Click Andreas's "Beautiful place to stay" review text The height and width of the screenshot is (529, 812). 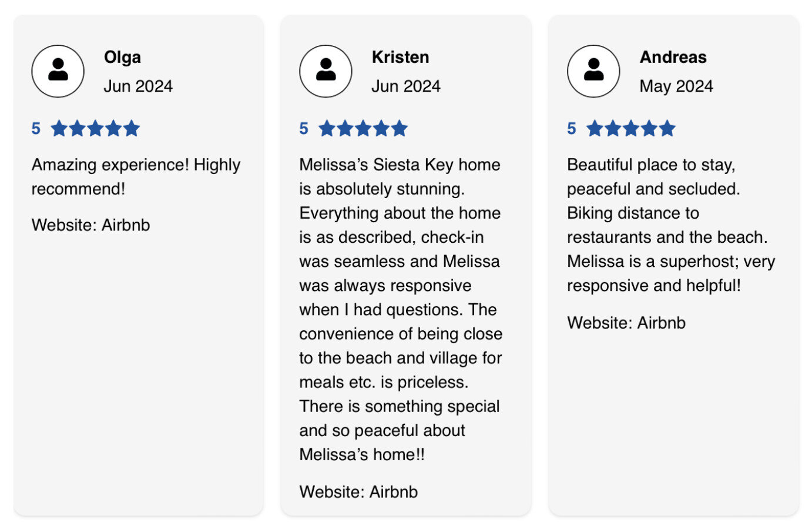click(670, 225)
